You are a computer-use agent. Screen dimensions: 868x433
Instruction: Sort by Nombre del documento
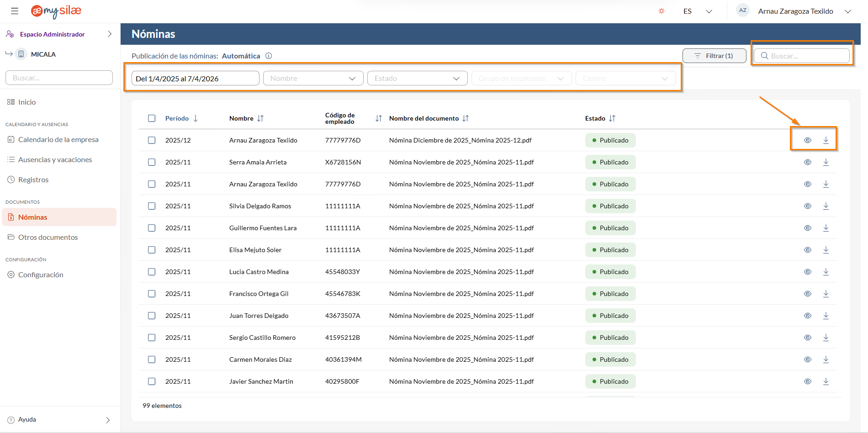coord(466,118)
